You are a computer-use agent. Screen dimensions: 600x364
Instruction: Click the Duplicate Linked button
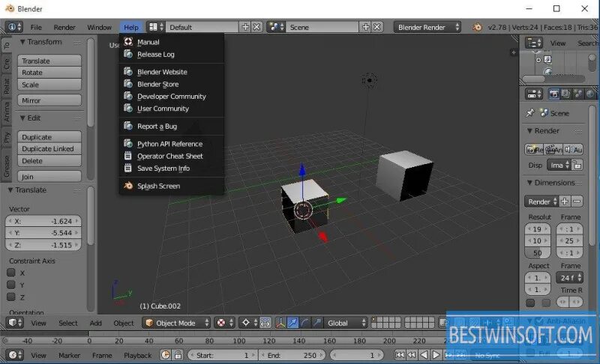click(49, 148)
